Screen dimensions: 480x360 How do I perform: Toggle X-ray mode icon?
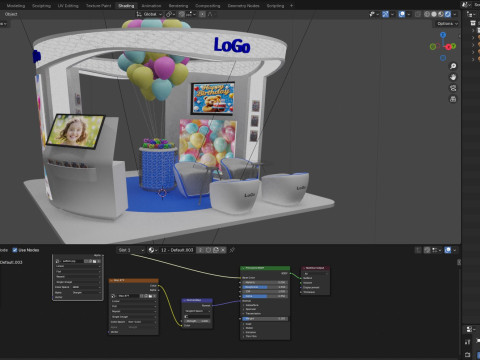418,14
